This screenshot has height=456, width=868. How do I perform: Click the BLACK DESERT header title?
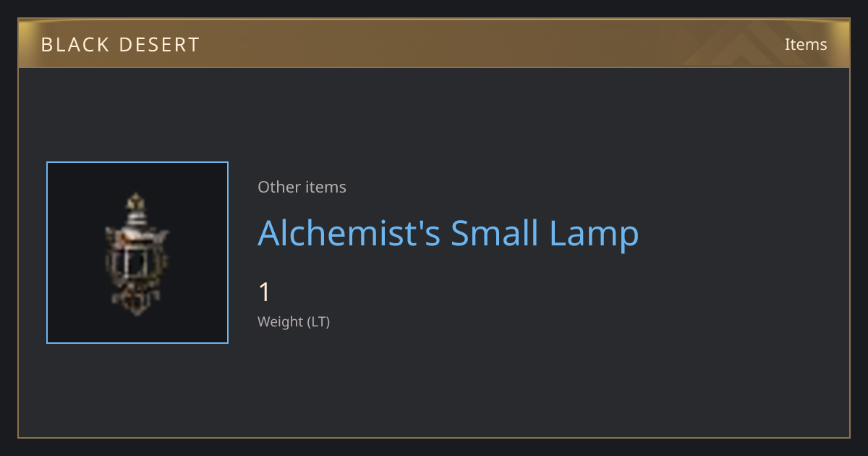click(120, 44)
